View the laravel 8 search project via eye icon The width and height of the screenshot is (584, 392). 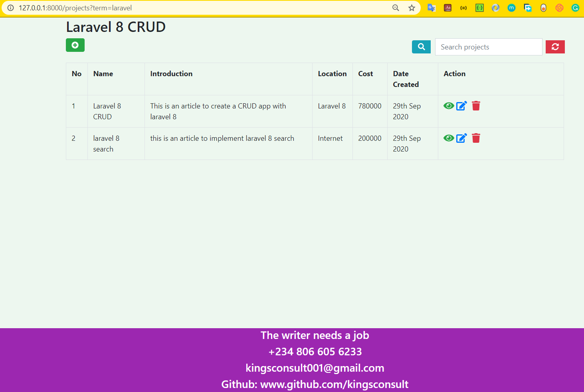point(449,138)
